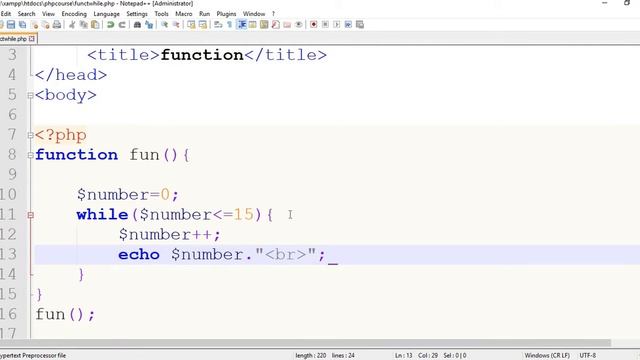Open the Tools menu
This screenshot has width=640, height=360.
(x=161, y=14)
